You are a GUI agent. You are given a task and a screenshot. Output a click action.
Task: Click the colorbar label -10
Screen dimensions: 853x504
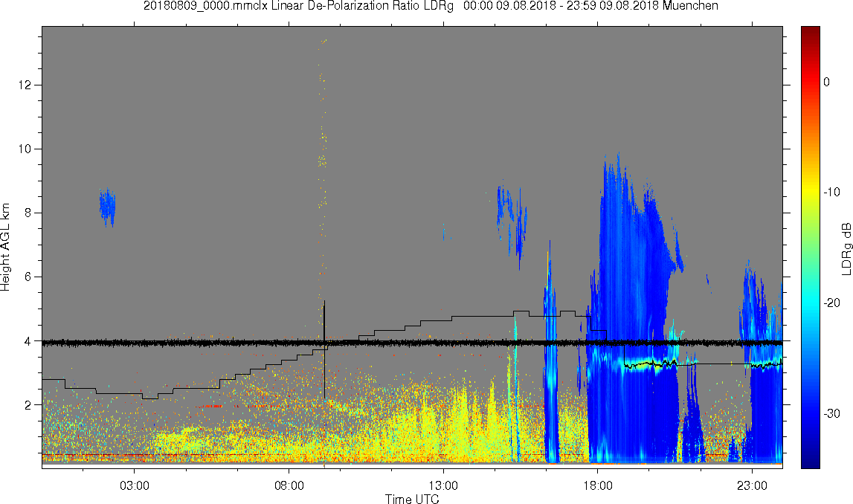831,193
